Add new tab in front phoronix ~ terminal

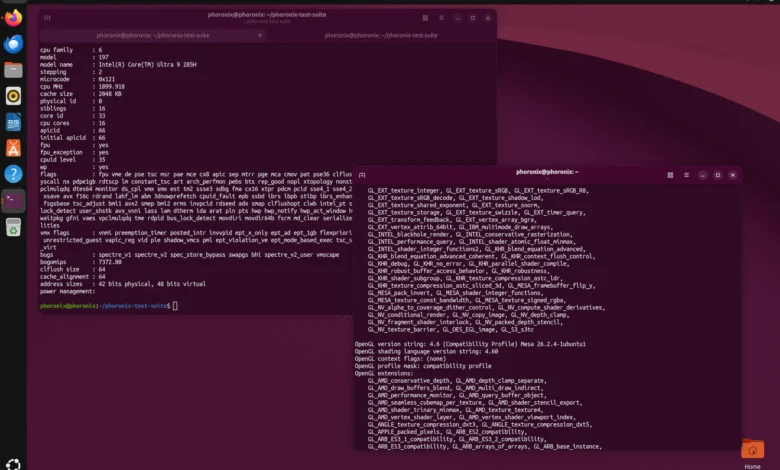pyautogui.click(x=362, y=175)
